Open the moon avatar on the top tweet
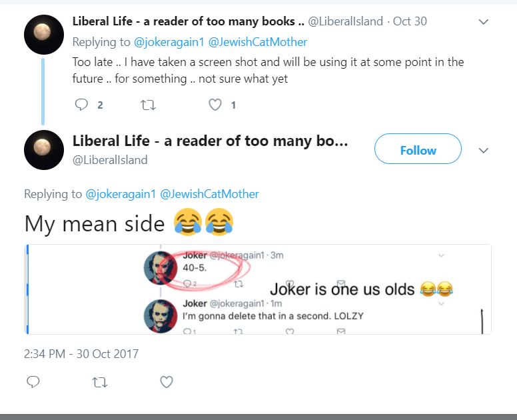Image resolution: width=517 pixels, height=420 pixels. click(x=44, y=34)
